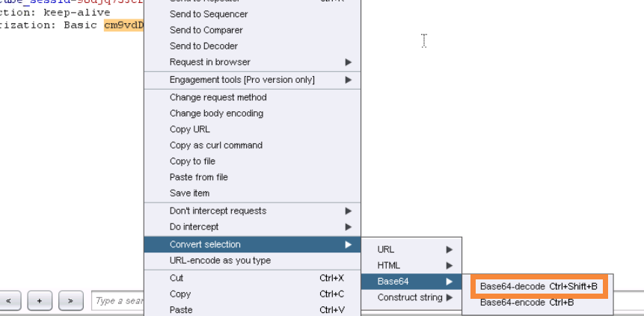Click the highlighted Base64 authorization string
Viewport: 644px width, 316px height.
coord(123,25)
